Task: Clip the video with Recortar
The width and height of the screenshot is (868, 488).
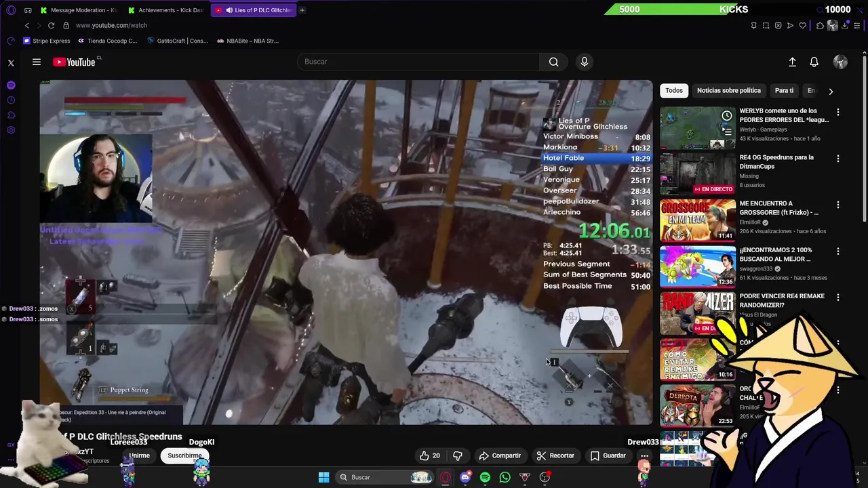Action: [555, 455]
